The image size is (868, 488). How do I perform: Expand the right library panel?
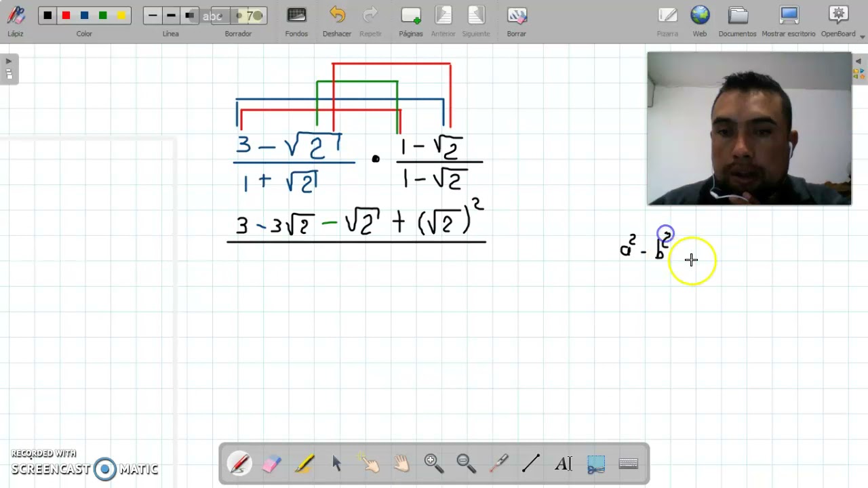click(x=859, y=68)
